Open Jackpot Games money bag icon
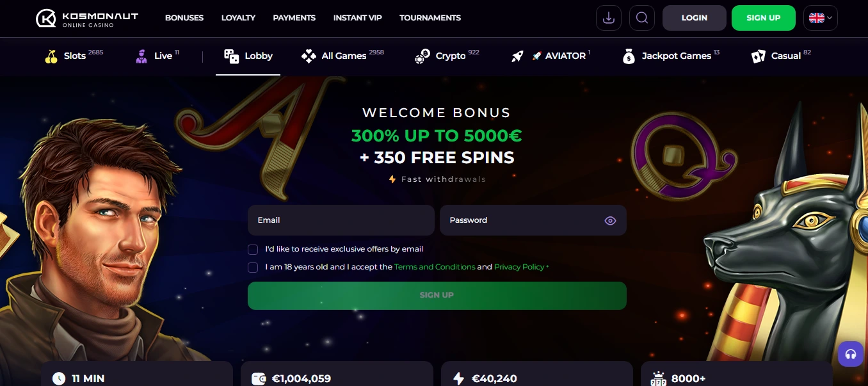 [629, 56]
